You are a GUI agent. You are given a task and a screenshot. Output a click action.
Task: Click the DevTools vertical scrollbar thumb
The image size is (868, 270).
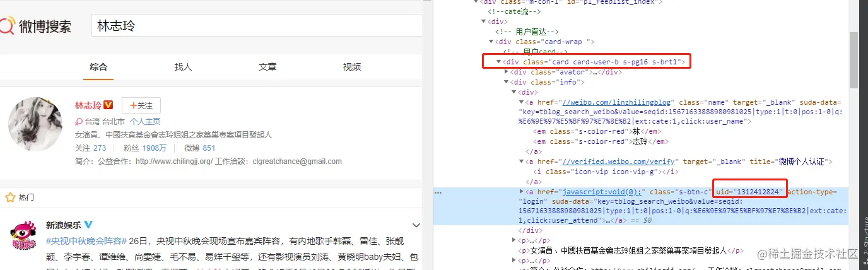(x=854, y=60)
